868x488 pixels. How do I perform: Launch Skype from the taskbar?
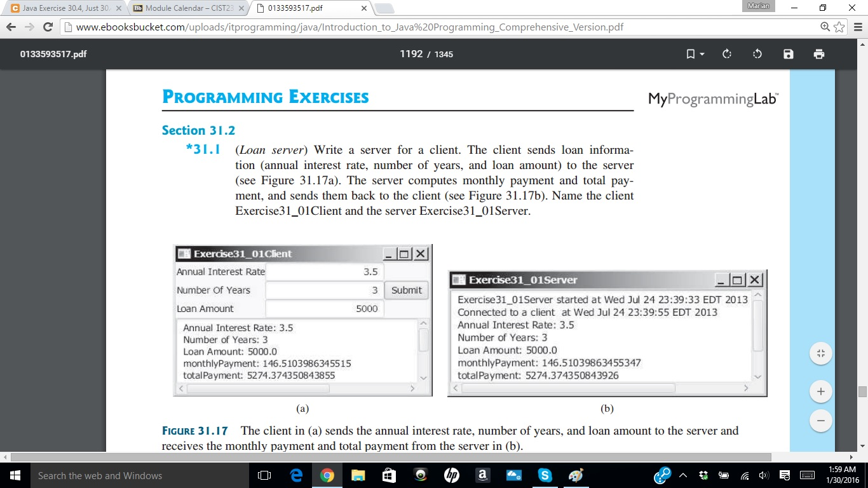coord(545,475)
